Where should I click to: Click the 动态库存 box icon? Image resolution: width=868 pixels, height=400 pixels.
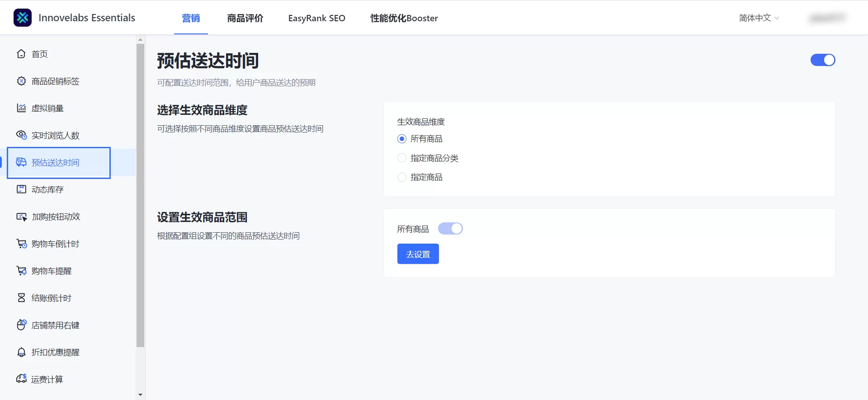click(x=21, y=189)
